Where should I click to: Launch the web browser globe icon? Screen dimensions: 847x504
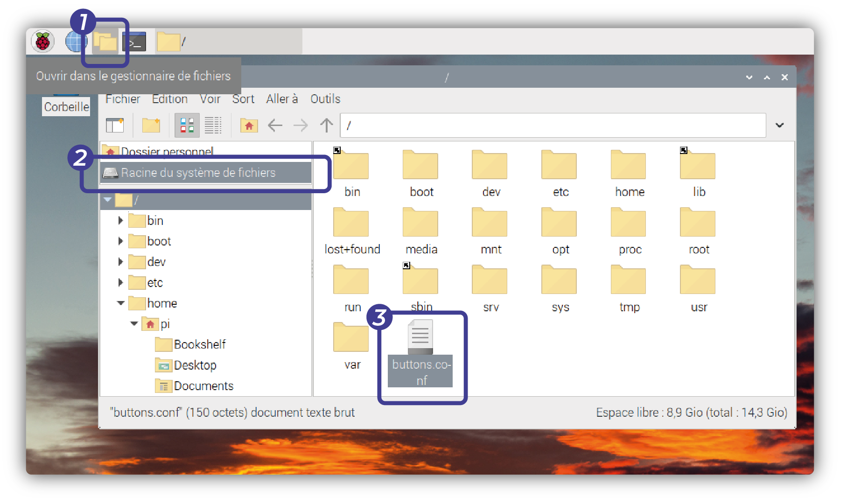pyautogui.click(x=75, y=42)
